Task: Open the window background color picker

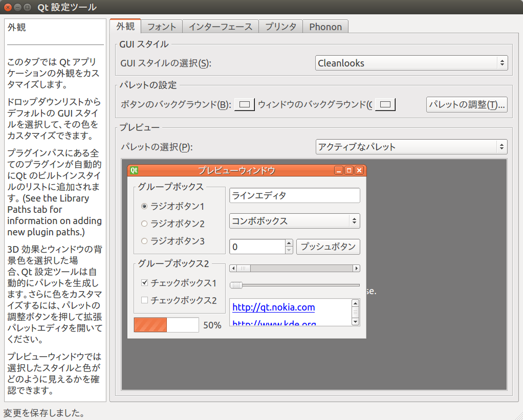Action: 386,104
